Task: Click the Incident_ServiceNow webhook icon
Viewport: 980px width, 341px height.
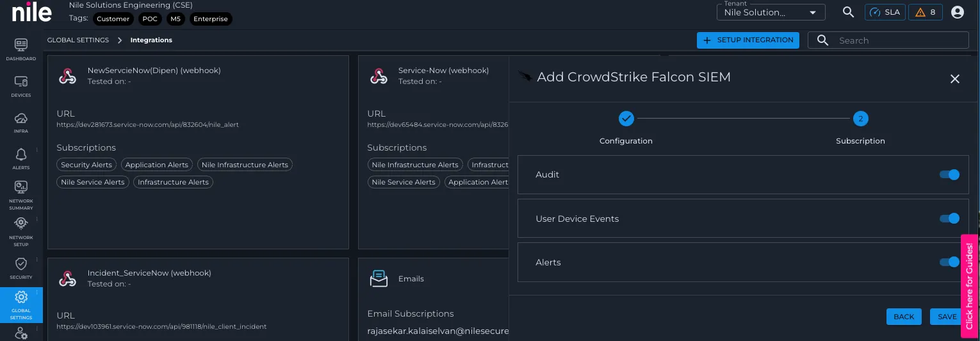Action: pos(67,279)
